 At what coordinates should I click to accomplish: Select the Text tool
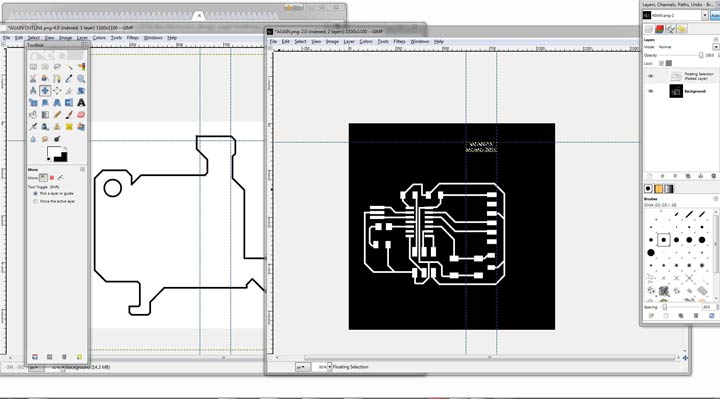tap(81, 103)
